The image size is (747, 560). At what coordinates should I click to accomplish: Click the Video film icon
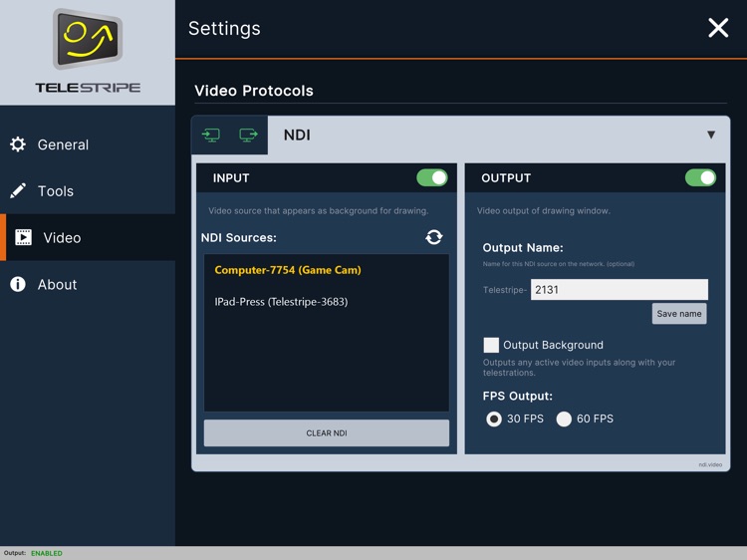[x=23, y=237]
